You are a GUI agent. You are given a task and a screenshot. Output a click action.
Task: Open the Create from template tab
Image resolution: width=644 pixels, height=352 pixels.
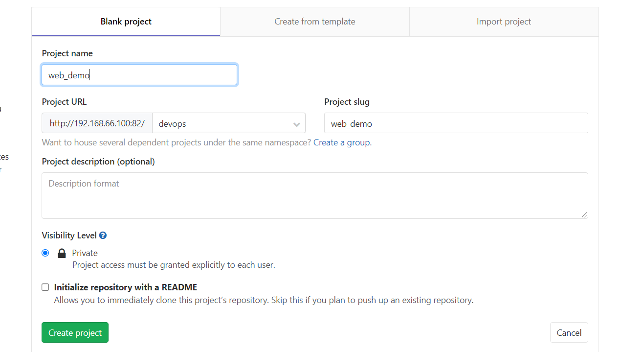click(314, 22)
